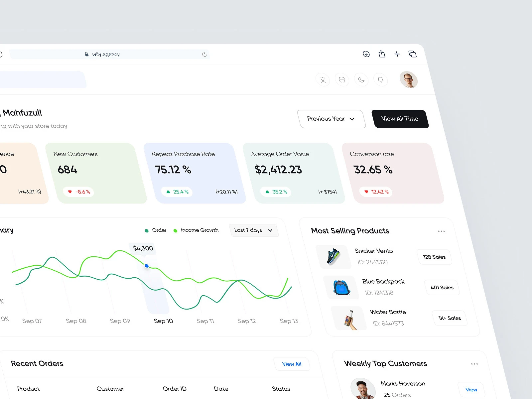Sort by the Date column header
This screenshot has height=399, width=532.
click(221, 389)
